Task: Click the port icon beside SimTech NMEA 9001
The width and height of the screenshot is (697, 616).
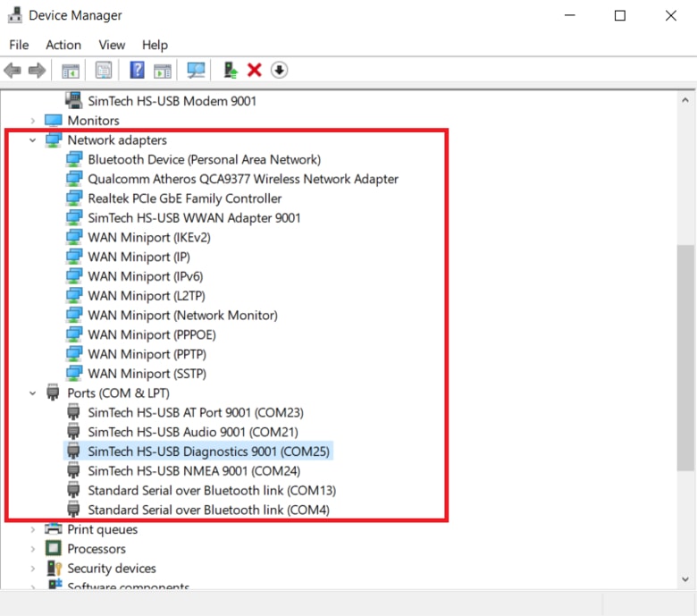Action: click(73, 470)
